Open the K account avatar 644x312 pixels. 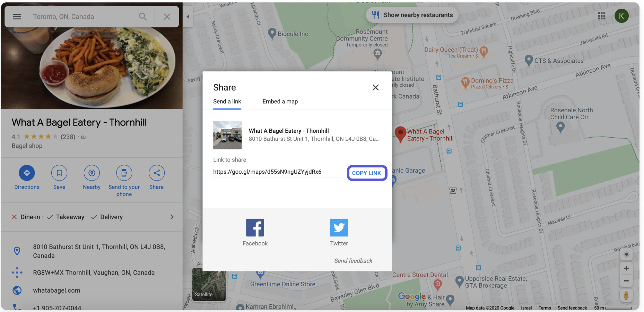point(621,16)
